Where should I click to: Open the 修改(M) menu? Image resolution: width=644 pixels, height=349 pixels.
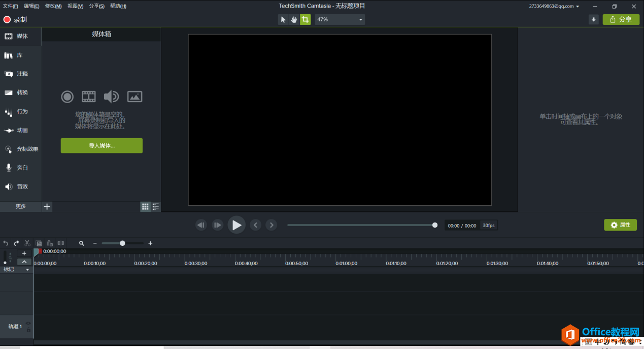coord(53,6)
